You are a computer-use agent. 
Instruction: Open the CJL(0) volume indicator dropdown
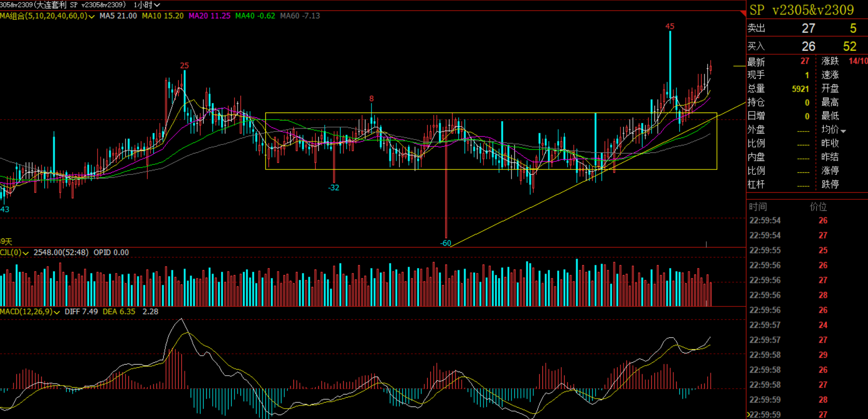25,253
